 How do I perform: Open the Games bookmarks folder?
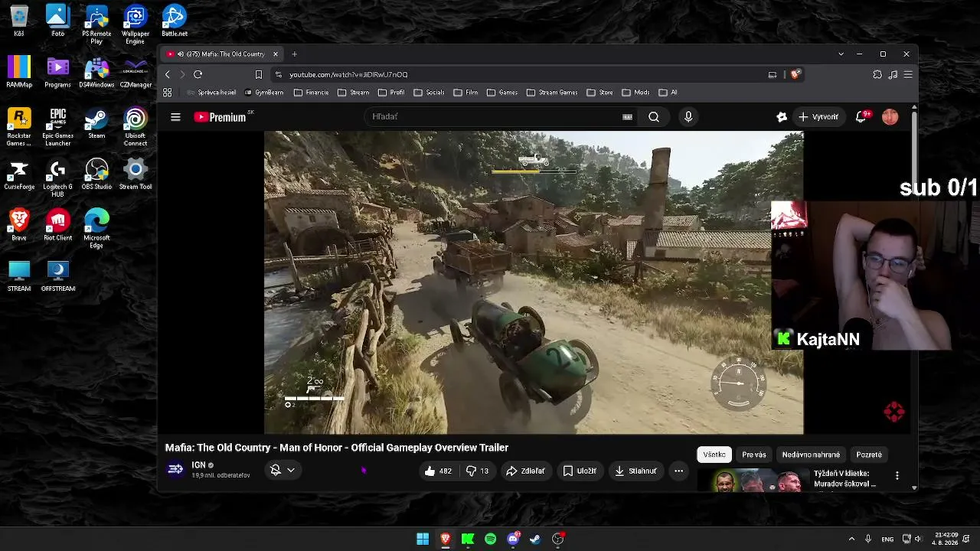click(x=502, y=93)
